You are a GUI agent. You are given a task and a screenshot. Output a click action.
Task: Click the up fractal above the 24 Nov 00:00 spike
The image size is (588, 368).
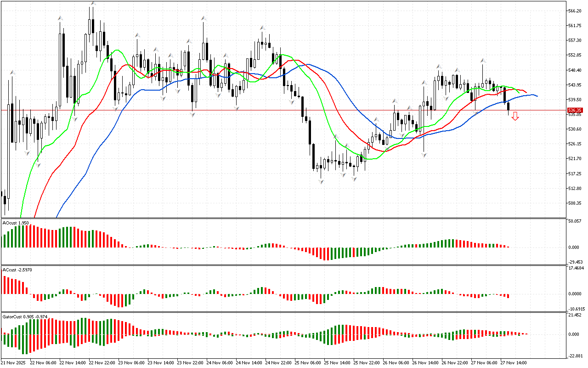[x=203, y=18]
